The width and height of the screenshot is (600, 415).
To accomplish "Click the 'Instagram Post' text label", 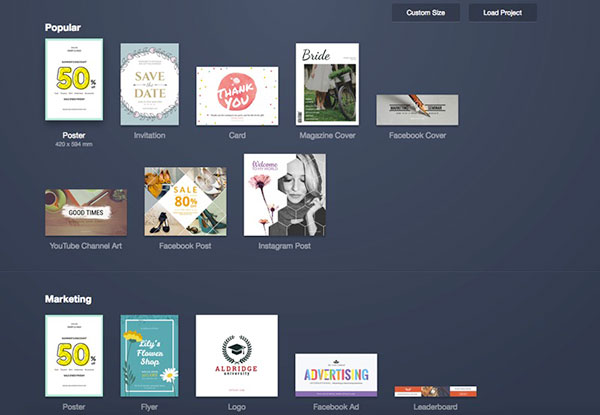I will (284, 245).
